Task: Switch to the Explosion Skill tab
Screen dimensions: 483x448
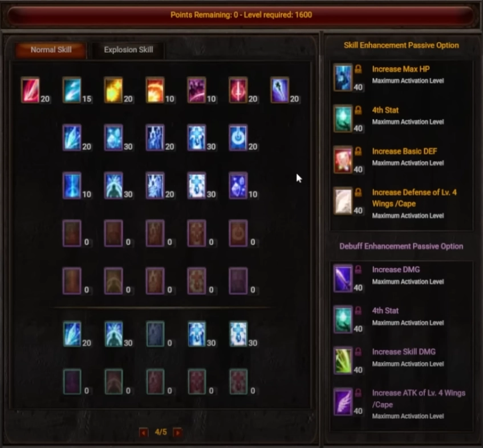Action: tap(128, 50)
